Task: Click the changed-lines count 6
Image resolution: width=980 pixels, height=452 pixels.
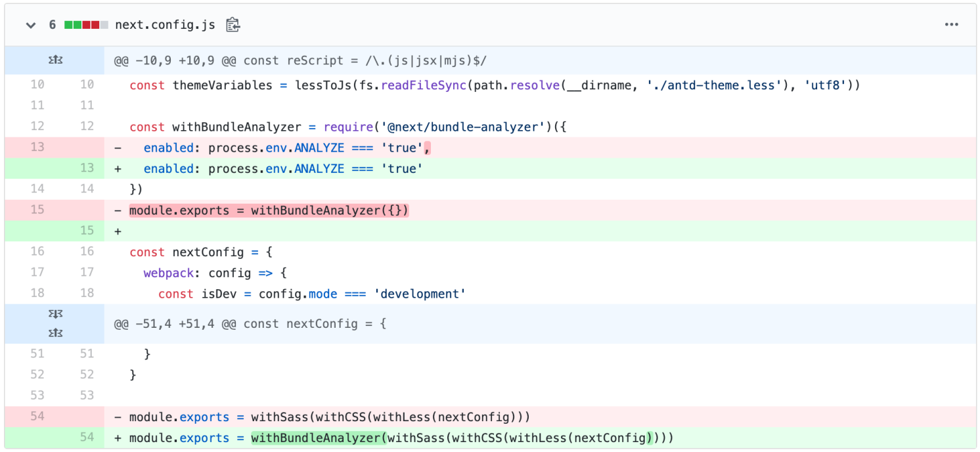Action: [52, 24]
